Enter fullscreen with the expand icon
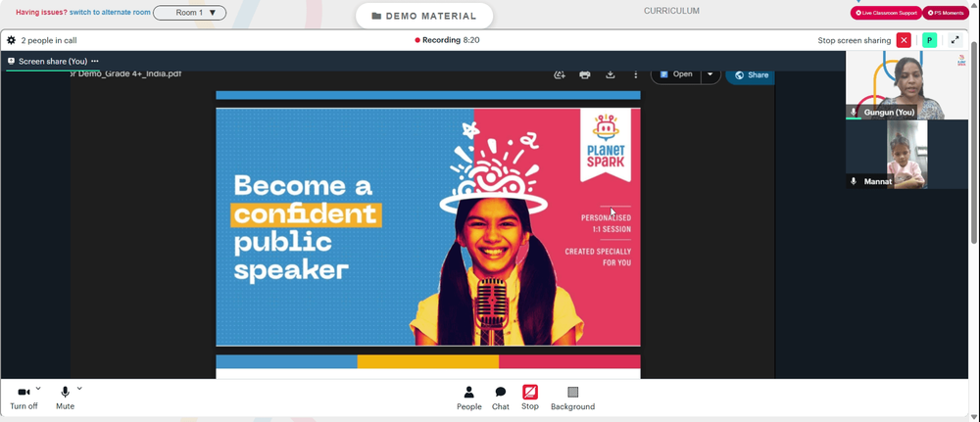The image size is (980, 422). tap(955, 40)
